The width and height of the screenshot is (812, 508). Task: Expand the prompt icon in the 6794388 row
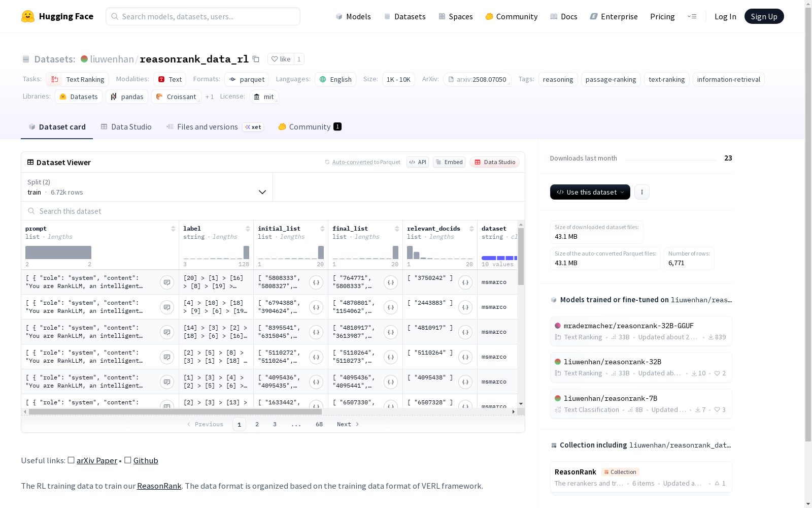[167, 307]
